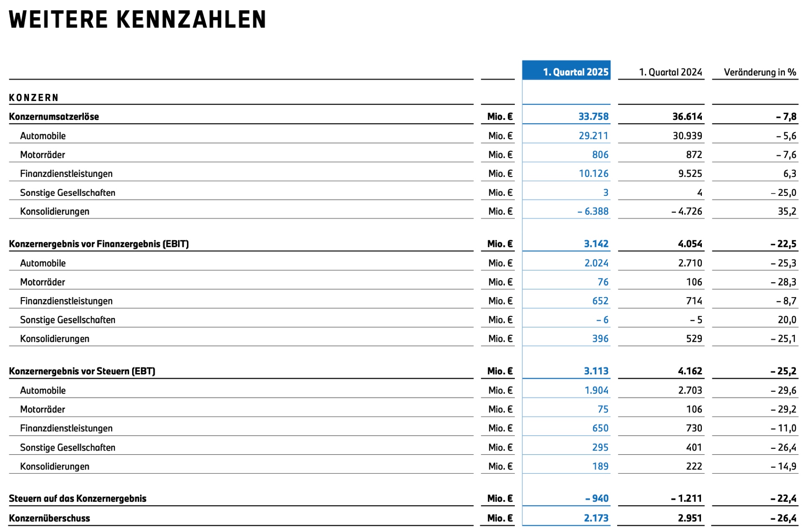
Task: Click the 'Konzernumsatzerlöse' row label
Action: pos(54,117)
